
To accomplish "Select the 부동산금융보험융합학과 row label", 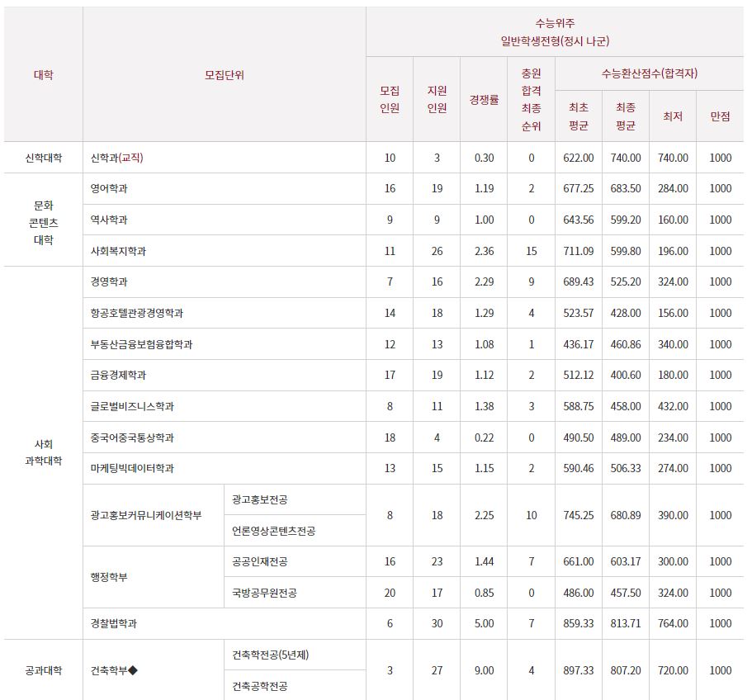I will tap(141, 343).
